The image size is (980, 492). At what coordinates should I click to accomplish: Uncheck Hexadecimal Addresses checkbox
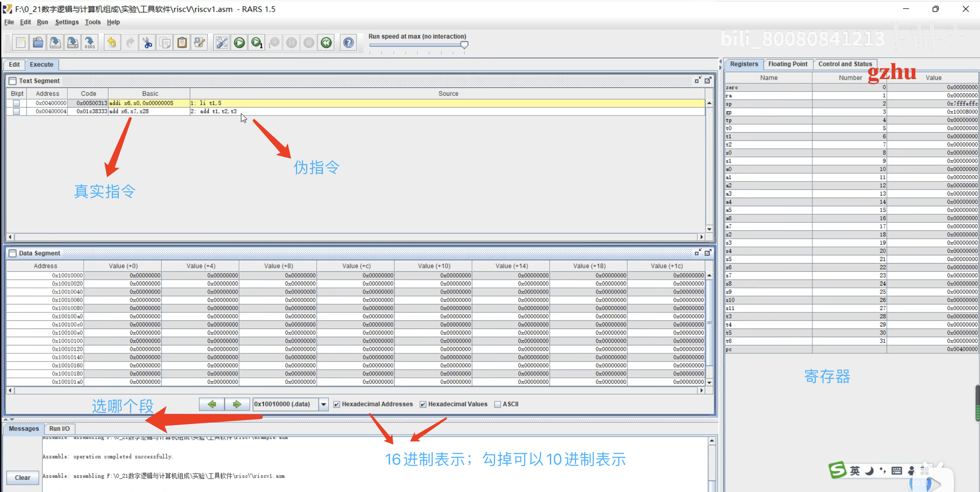337,404
